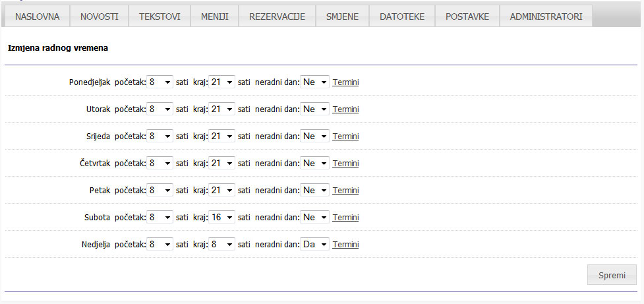This screenshot has width=644, height=304.
Task: Open the SMJENE tab
Action: [342, 16]
